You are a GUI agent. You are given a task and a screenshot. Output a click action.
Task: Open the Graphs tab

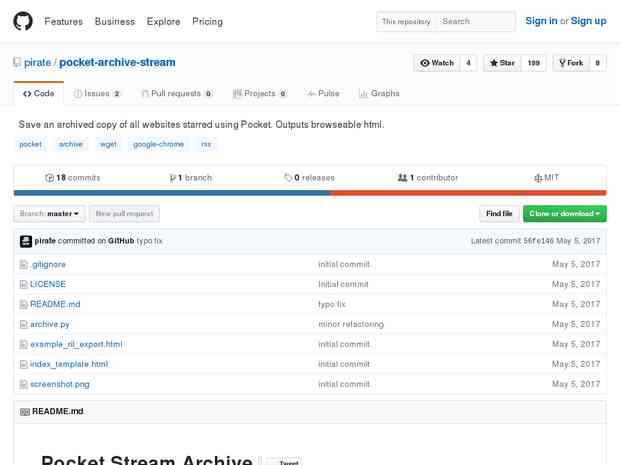point(379,94)
